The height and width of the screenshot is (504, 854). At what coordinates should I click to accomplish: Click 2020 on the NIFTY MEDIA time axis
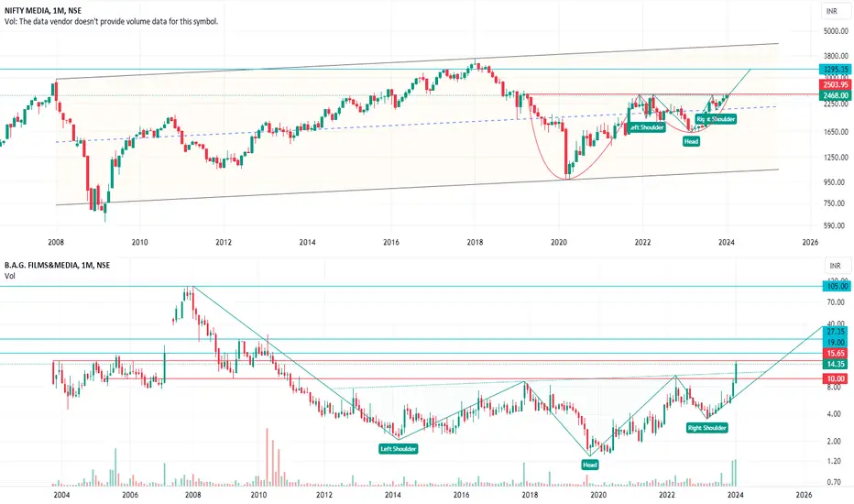tap(559, 243)
